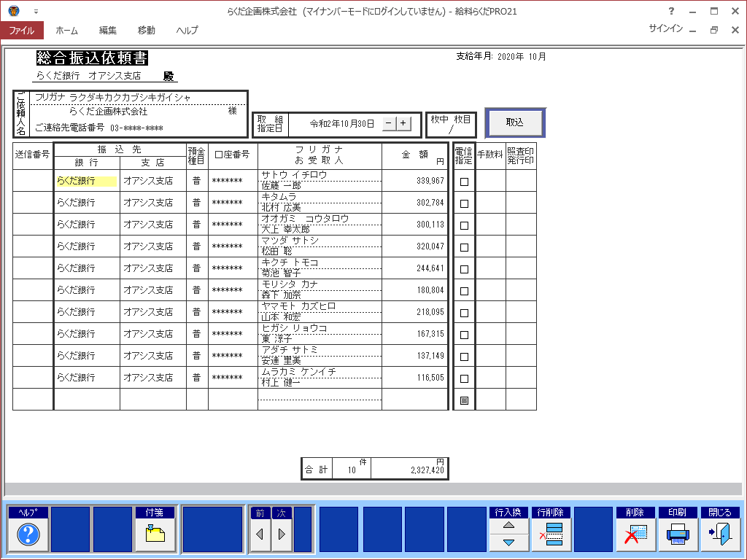Screen dimensions: 747x560
Task: Click the サインイン link
Action: 665,28
